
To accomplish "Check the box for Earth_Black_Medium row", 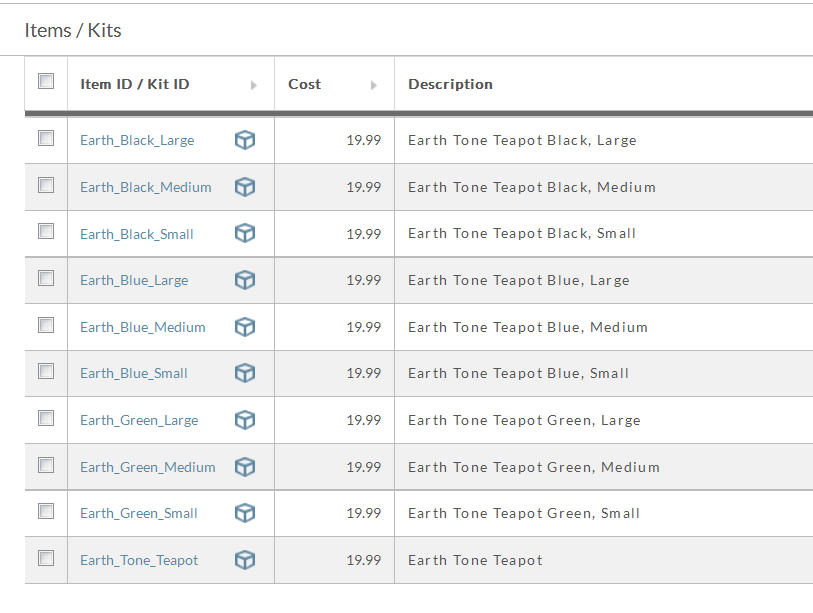I will pyautogui.click(x=46, y=185).
